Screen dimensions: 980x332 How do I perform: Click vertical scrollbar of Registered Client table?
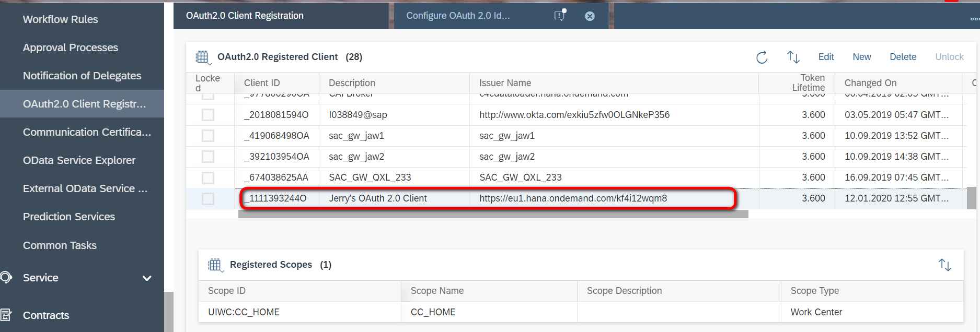pyautogui.click(x=971, y=198)
